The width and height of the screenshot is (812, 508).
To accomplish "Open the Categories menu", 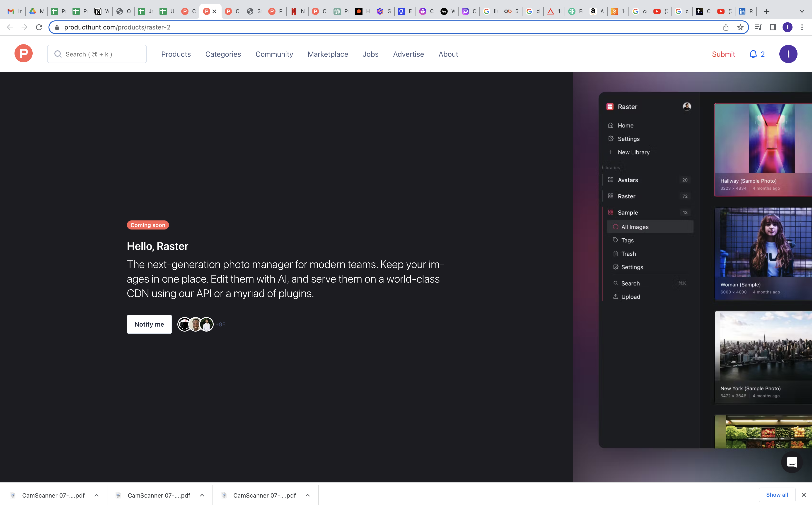I will point(223,54).
